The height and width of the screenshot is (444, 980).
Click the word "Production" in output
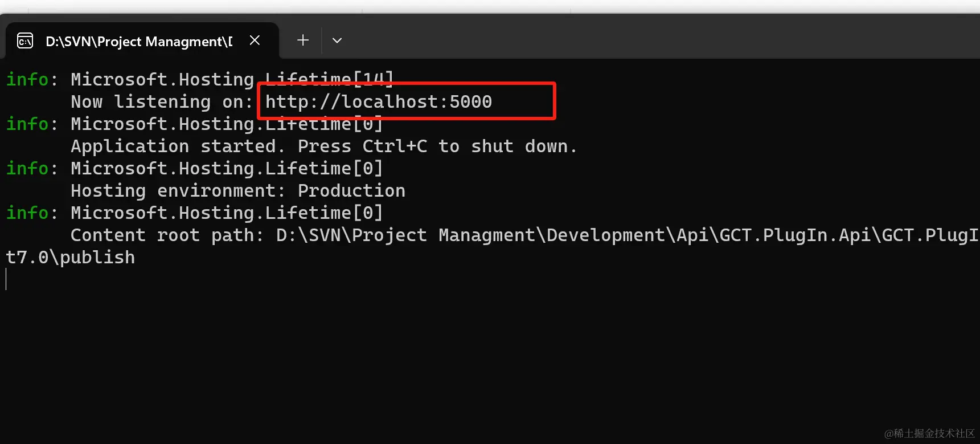click(x=351, y=190)
